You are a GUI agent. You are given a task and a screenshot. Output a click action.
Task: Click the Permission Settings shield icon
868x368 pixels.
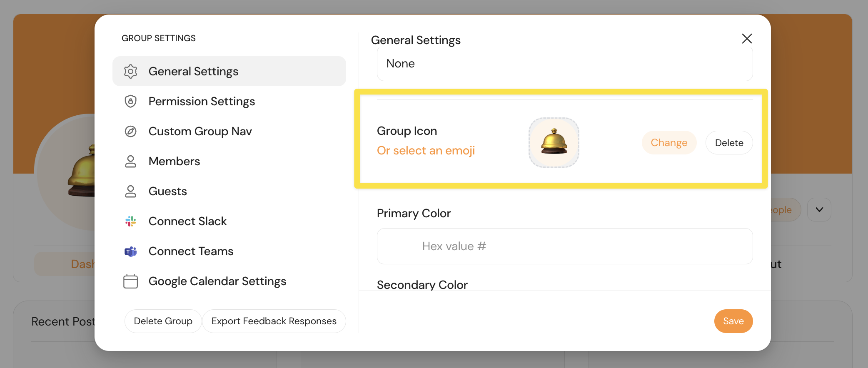[131, 102]
